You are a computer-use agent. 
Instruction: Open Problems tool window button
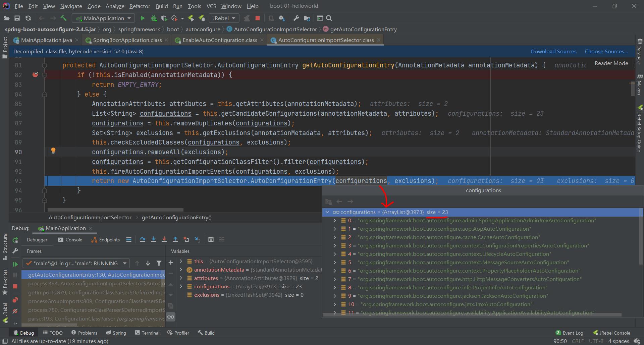(x=84, y=333)
